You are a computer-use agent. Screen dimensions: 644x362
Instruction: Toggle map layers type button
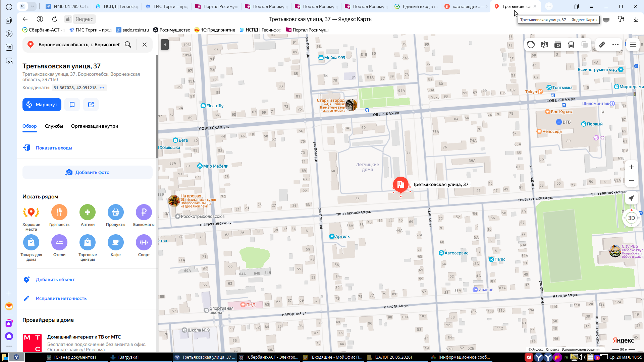[584, 45]
